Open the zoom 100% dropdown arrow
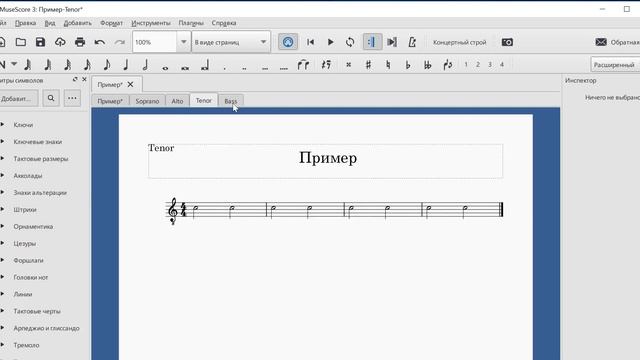The width and height of the screenshot is (640, 360). tap(183, 42)
